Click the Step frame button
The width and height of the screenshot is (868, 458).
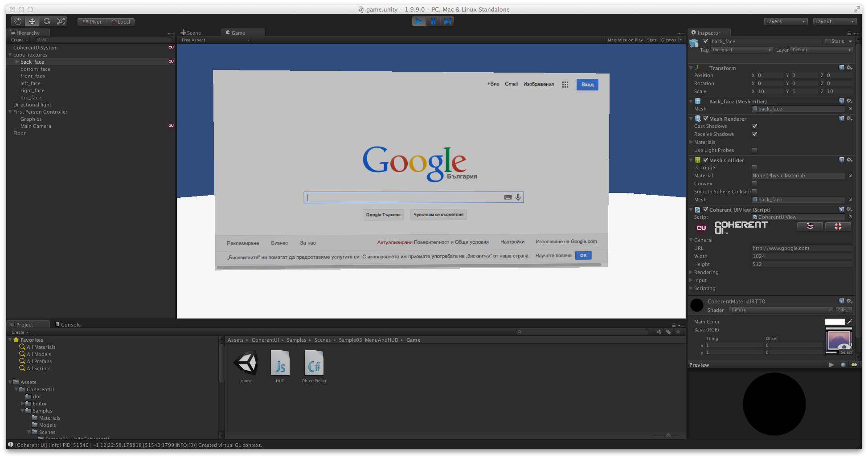pos(447,21)
